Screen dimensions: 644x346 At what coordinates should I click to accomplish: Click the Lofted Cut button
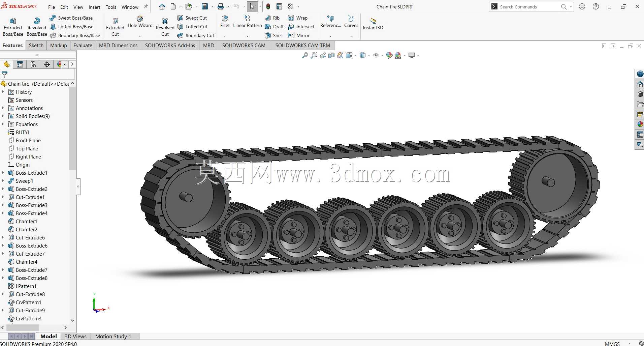(x=193, y=27)
